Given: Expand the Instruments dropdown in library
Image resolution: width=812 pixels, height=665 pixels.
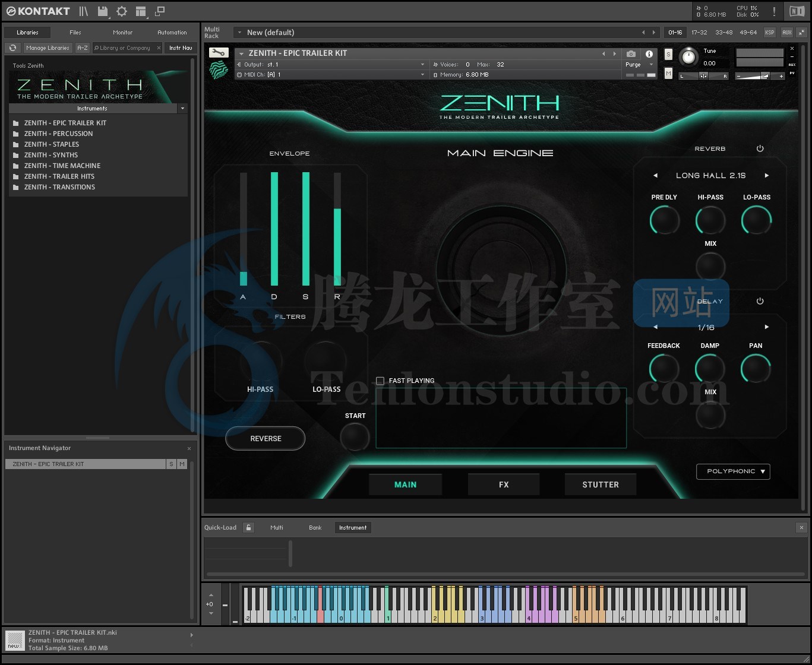Looking at the screenshot, I should (x=182, y=109).
